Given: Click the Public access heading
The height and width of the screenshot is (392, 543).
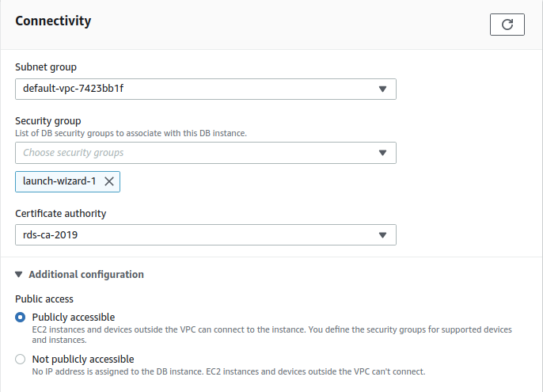Looking at the screenshot, I should [44, 299].
